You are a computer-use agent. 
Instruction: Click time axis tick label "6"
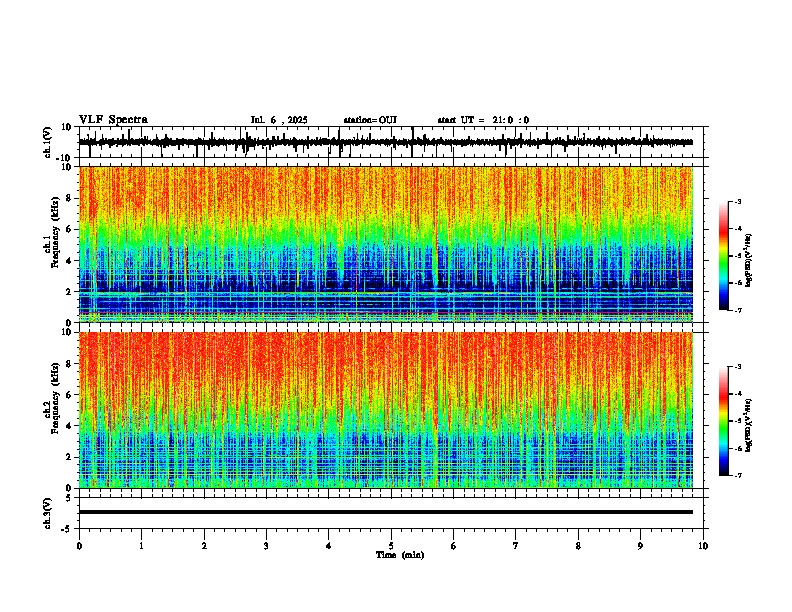pyautogui.click(x=454, y=546)
